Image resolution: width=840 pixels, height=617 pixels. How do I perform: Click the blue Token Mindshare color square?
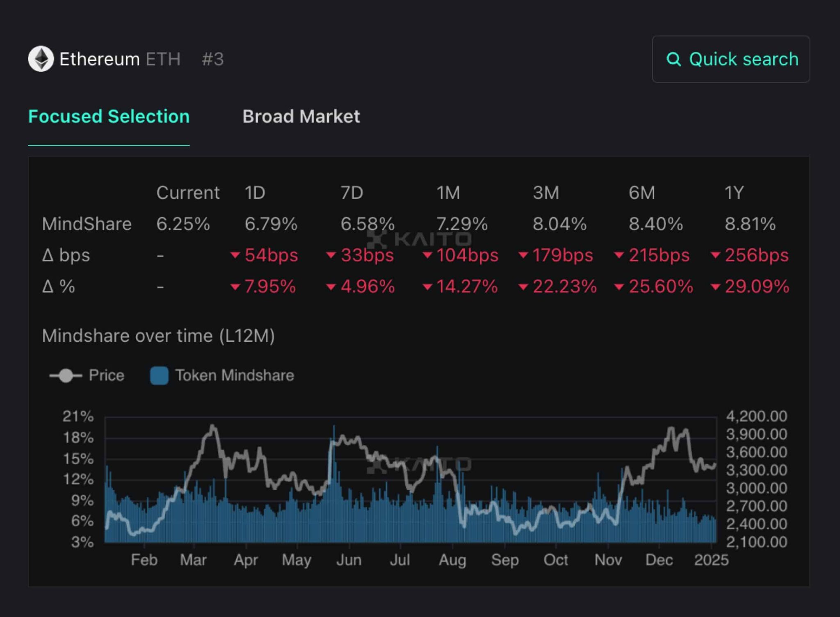[x=159, y=375]
